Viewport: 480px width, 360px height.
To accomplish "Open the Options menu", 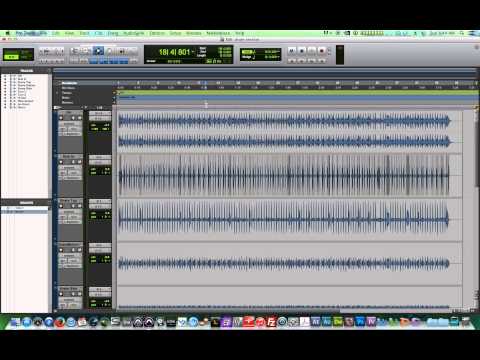I will tap(157, 33).
